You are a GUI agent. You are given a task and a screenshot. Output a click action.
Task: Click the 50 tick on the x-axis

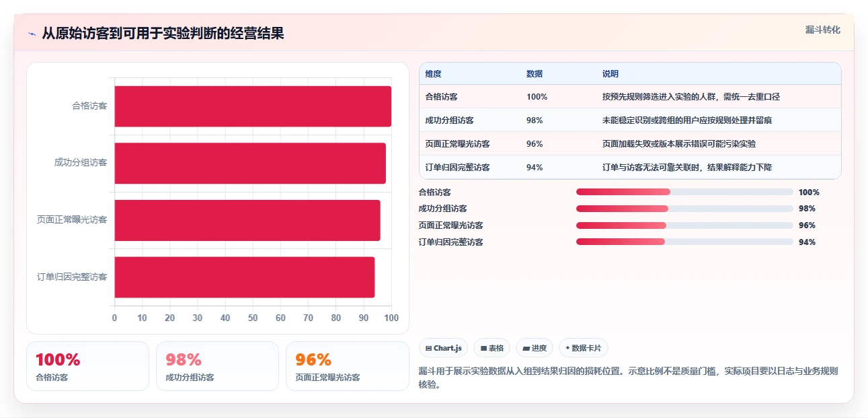pyautogui.click(x=253, y=318)
